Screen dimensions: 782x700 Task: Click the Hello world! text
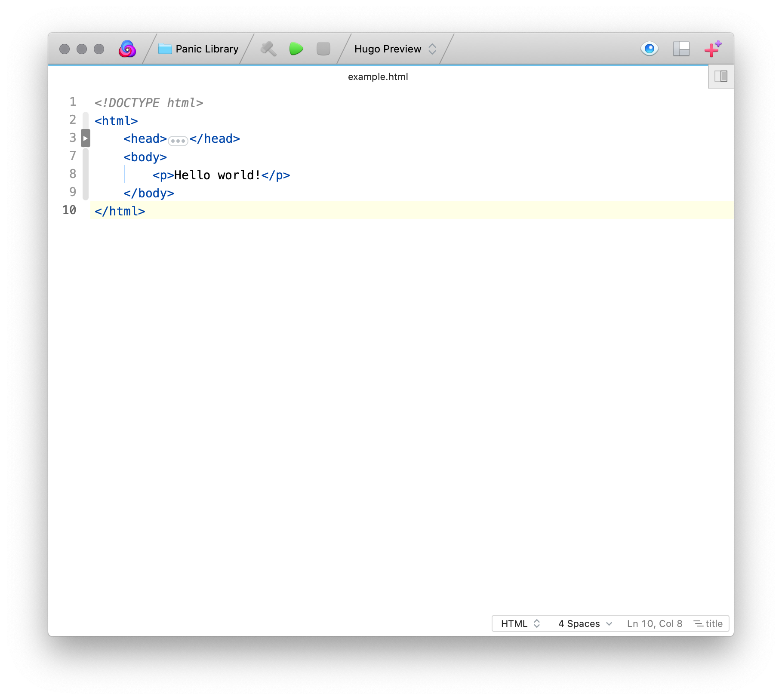[x=217, y=175]
